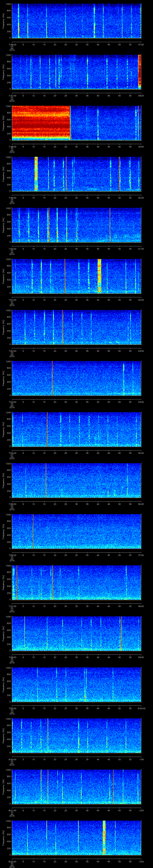This screenshot has width=153, height=868.
Task: Click the red marker near 19 seconds in 7:57 spectrogram
Action: tap(52, 582)
